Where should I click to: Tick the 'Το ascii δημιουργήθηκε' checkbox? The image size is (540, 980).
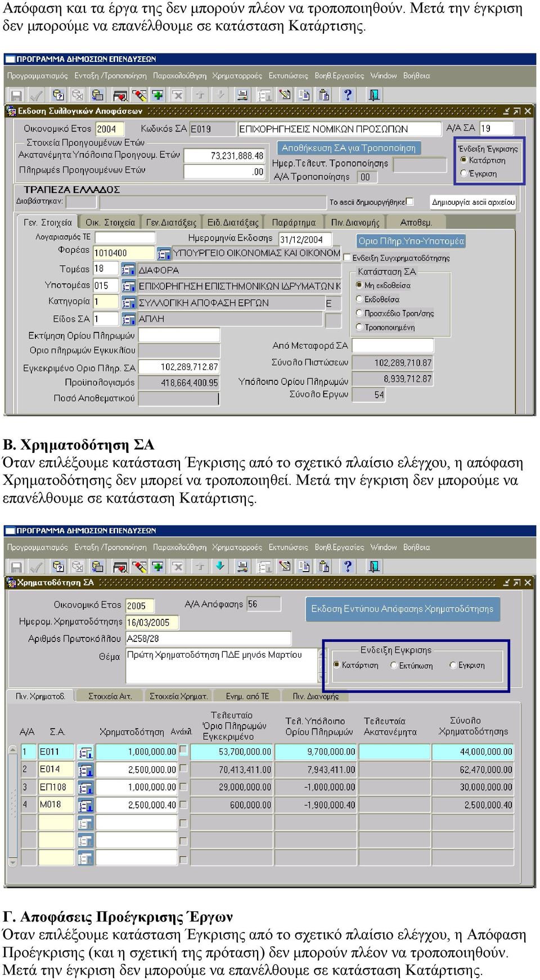point(410,201)
